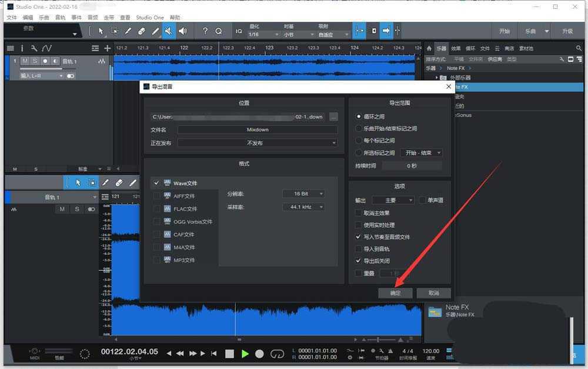
Task: Activate the mute tool (crossed speaker icon)
Action: (x=169, y=31)
